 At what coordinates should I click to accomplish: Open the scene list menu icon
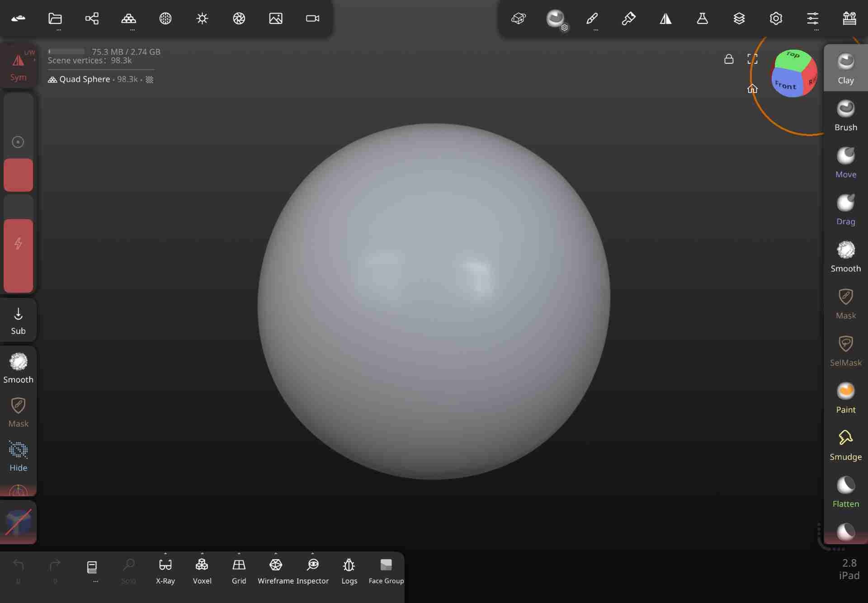[x=92, y=567]
